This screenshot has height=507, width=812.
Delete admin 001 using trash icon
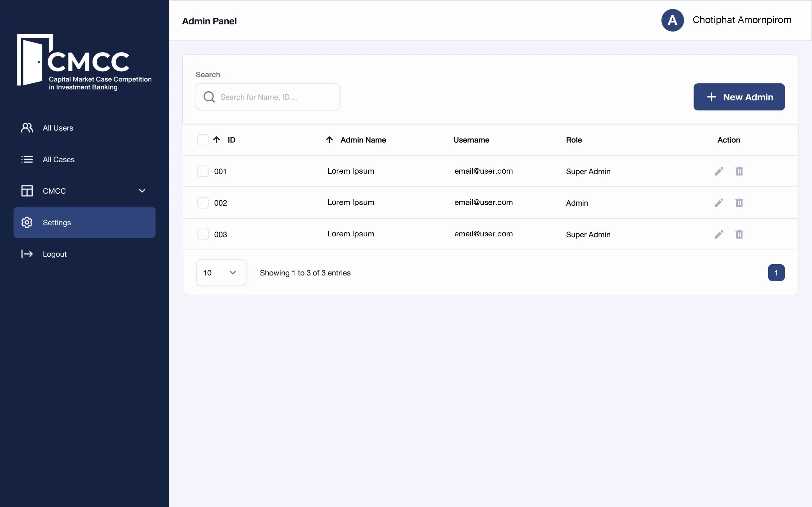[739, 171]
